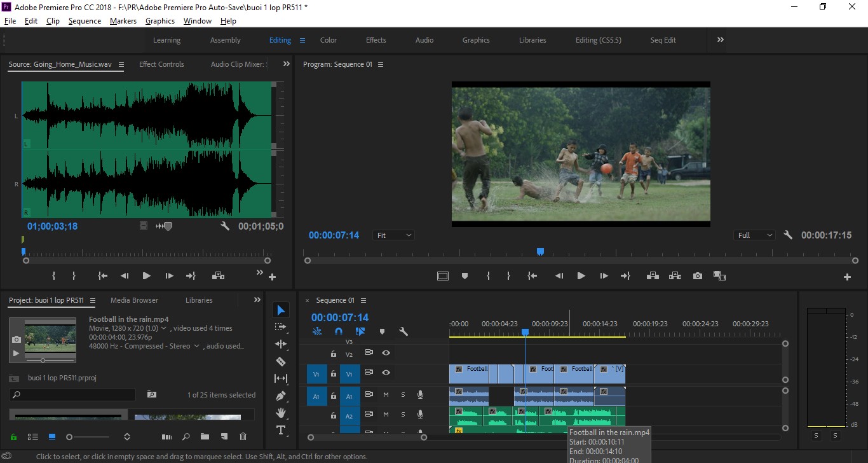Switch Project panel to List View
This screenshot has height=463, width=868.
[x=32, y=437]
